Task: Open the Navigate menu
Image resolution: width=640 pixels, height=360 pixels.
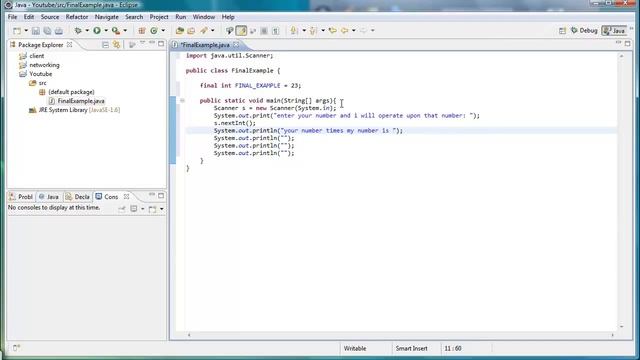Action: (107, 17)
